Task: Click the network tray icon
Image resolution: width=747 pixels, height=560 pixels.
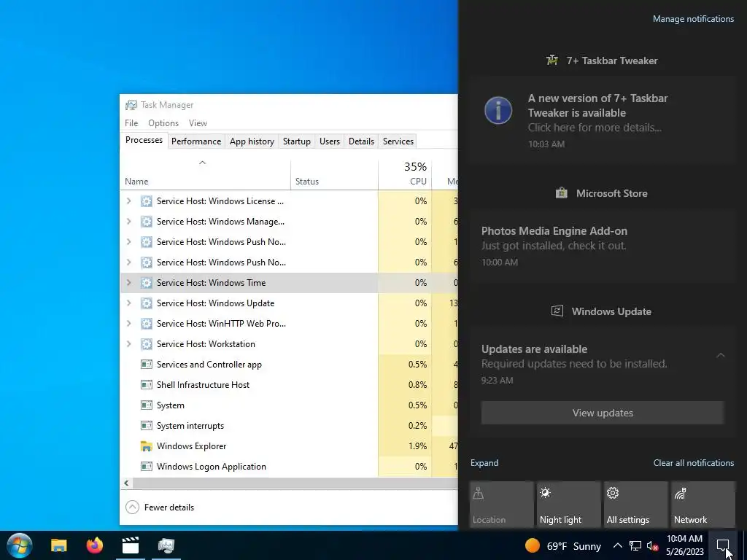Action: click(635, 545)
